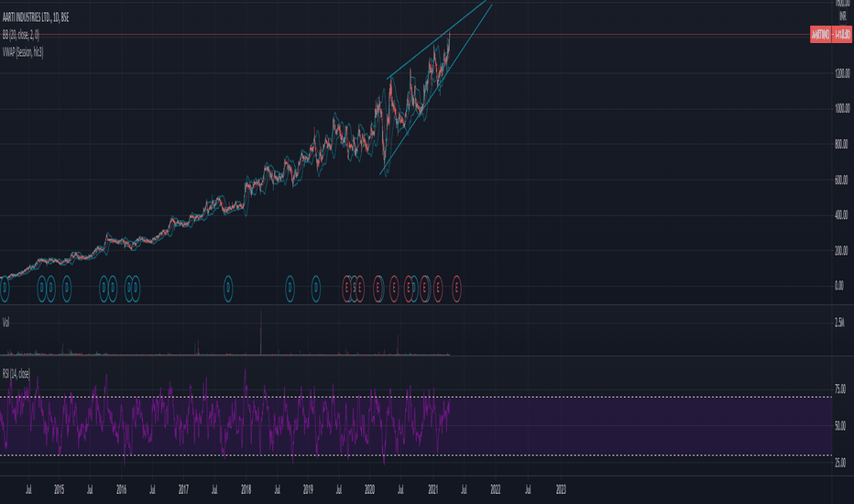Click the last earnings marker past 2021 candles

tap(456, 288)
